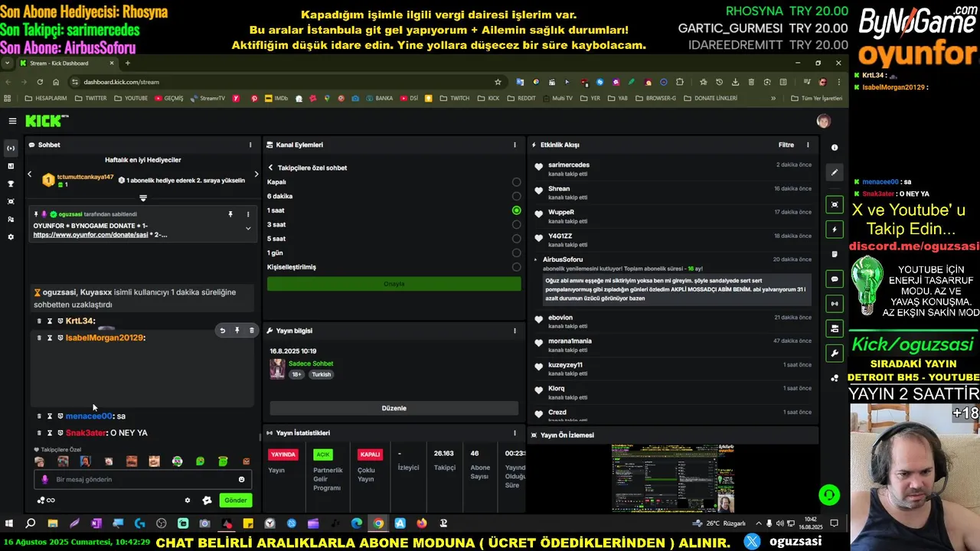Select the Kapalı radio option

(x=517, y=182)
